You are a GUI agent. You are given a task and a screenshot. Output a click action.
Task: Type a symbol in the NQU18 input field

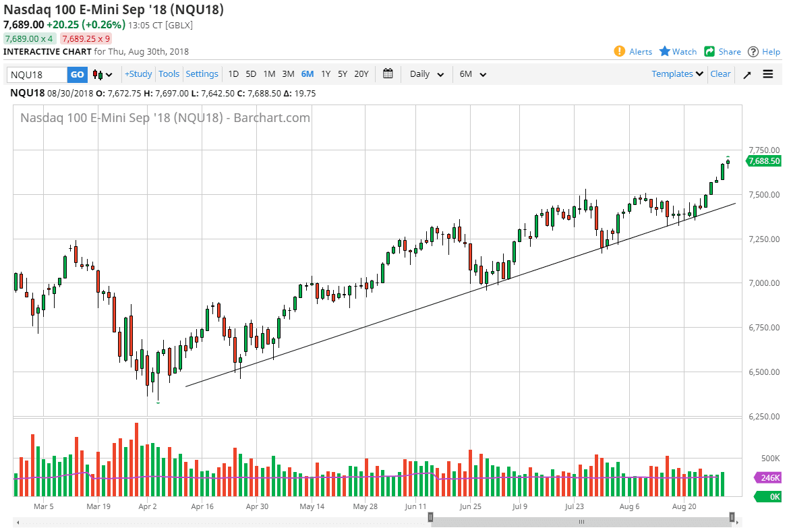coord(36,74)
